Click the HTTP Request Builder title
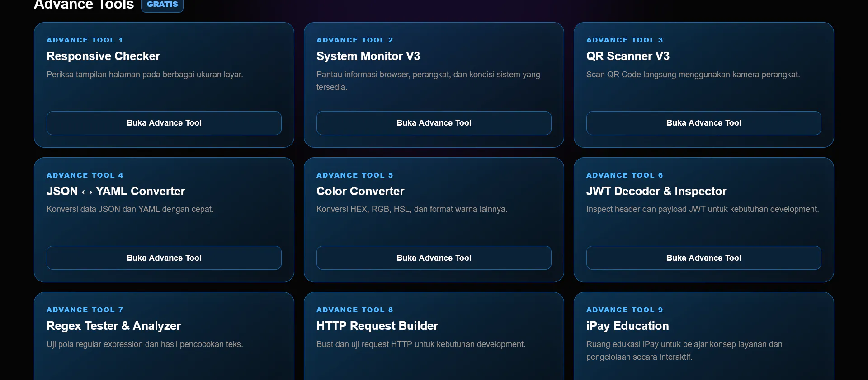 pos(377,326)
